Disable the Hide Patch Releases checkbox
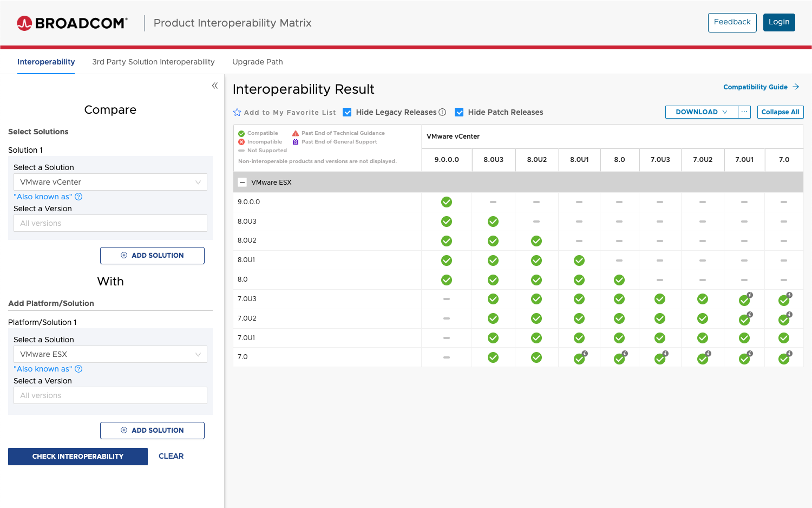Image resolution: width=812 pixels, height=508 pixels. [x=459, y=112]
